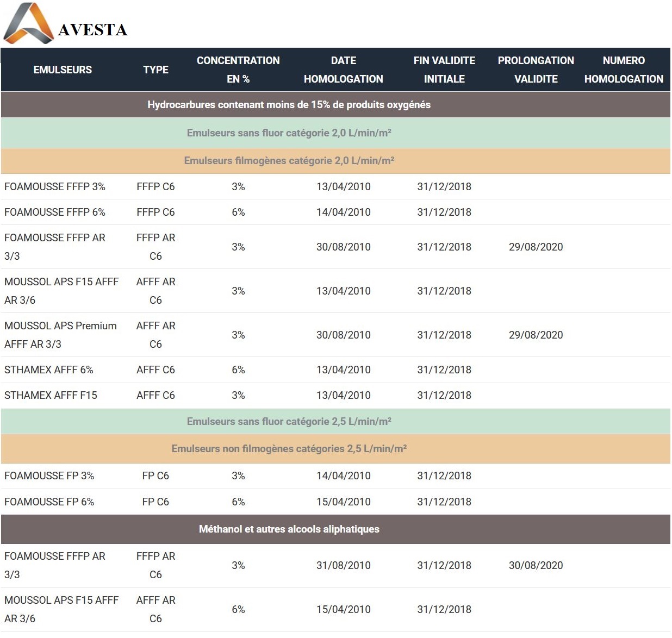Click the NUMERO HOMOLOGATION column header
The height and width of the screenshot is (638, 672).
(x=624, y=70)
